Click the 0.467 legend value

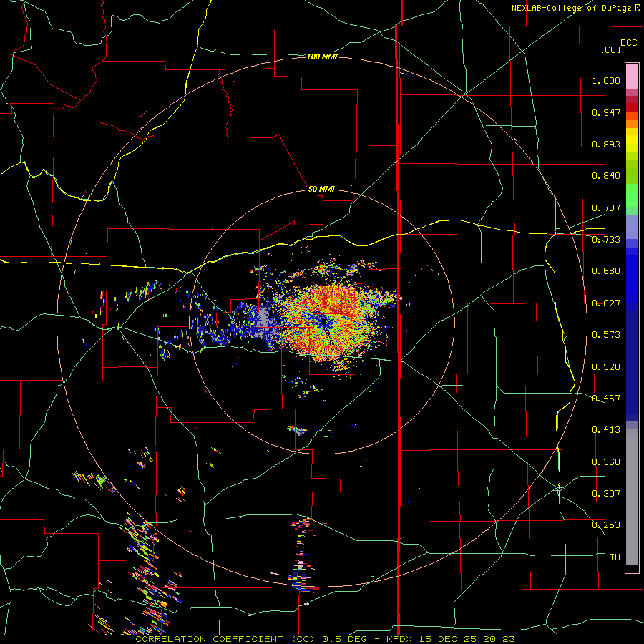[x=606, y=399]
